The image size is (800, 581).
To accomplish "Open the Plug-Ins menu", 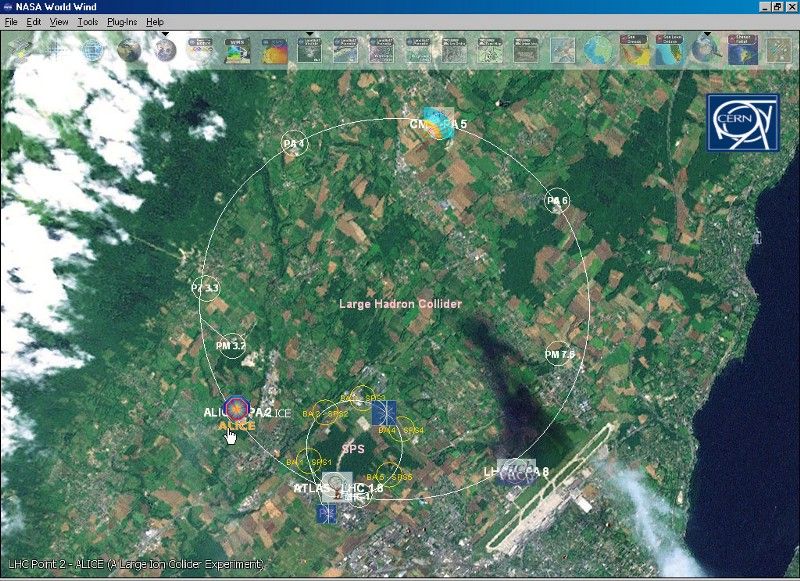I will coord(122,22).
